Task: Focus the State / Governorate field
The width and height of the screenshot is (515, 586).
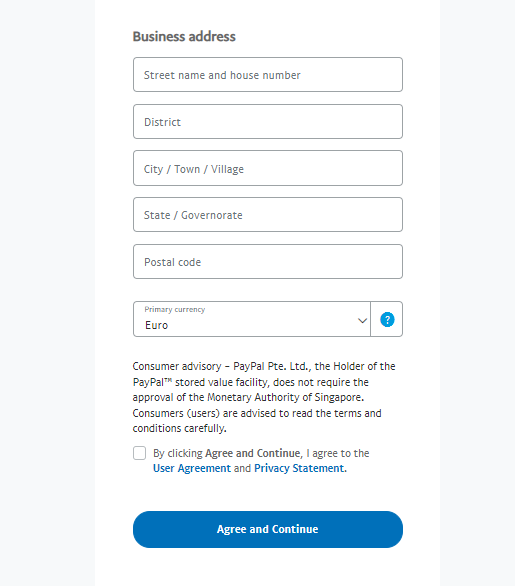Action: 268,215
